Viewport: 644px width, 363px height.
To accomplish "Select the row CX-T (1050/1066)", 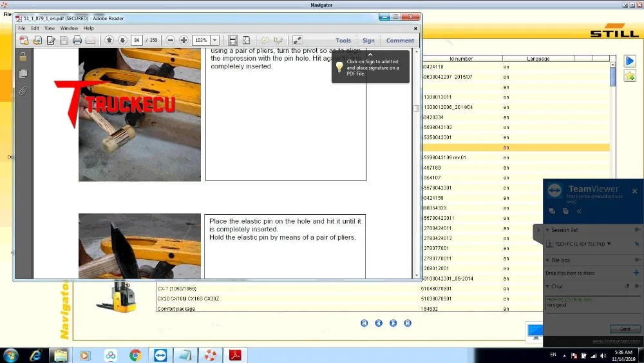I will pyautogui.click(x=349, y=289).
